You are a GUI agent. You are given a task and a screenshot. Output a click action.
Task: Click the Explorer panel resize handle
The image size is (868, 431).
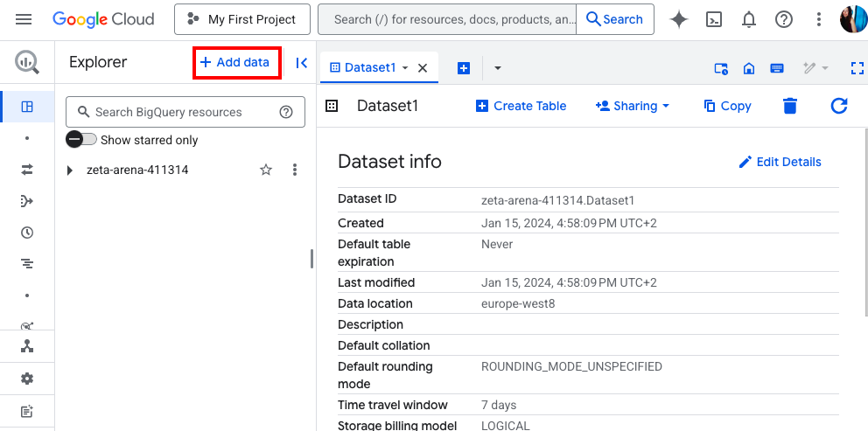pyautogui.click(x=312, y=259)
